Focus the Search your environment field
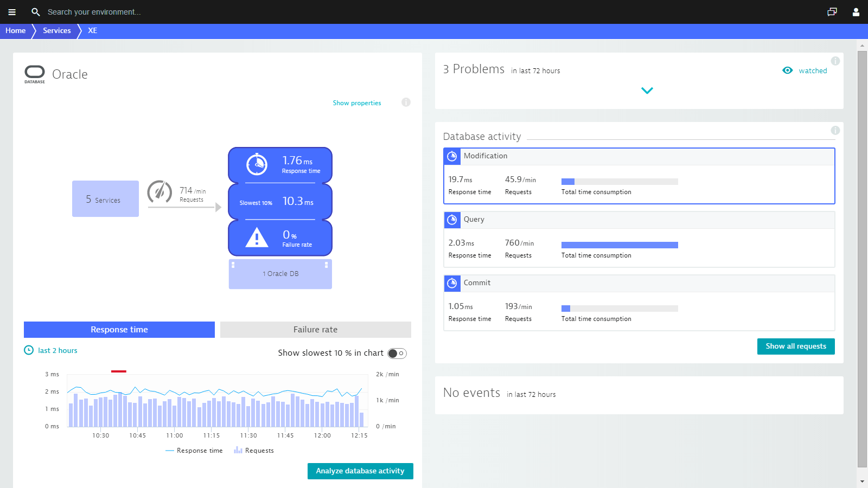The height and width of the screenshot is (488, 868). [x=94, y=12]
